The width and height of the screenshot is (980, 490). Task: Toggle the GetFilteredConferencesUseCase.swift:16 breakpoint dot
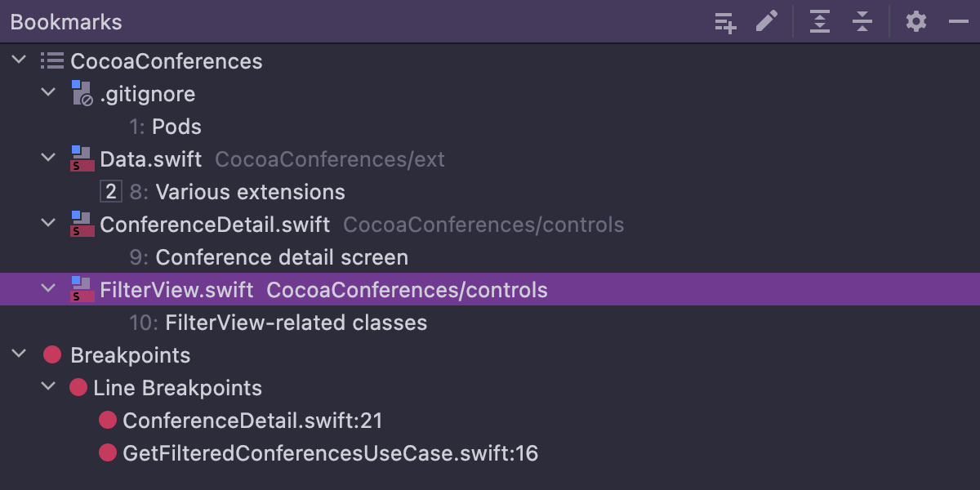click(108, 453)
